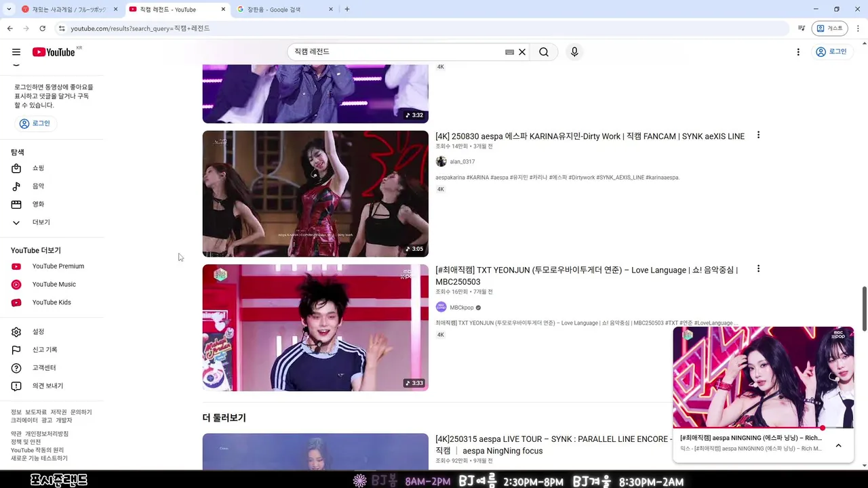Open miniplayer title aespa NINGNING Rich
The height and width of the screenshot is (488, 868).
tap(751, 438)
